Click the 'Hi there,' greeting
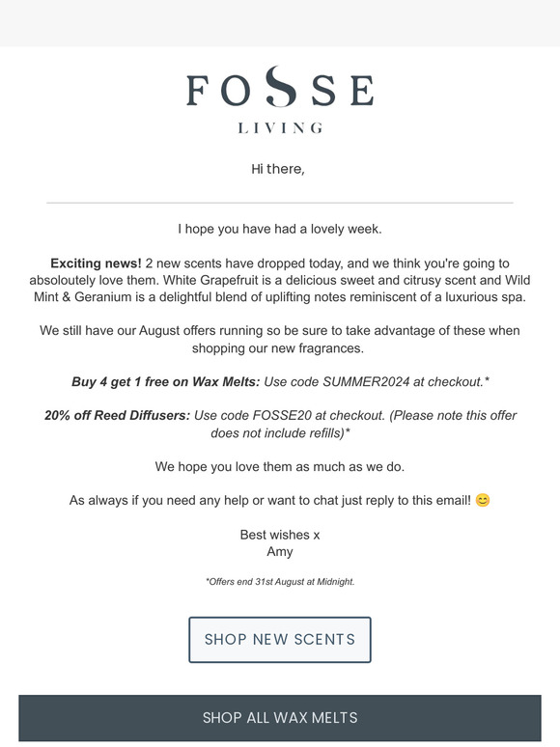560x747 pixels. 278,169
